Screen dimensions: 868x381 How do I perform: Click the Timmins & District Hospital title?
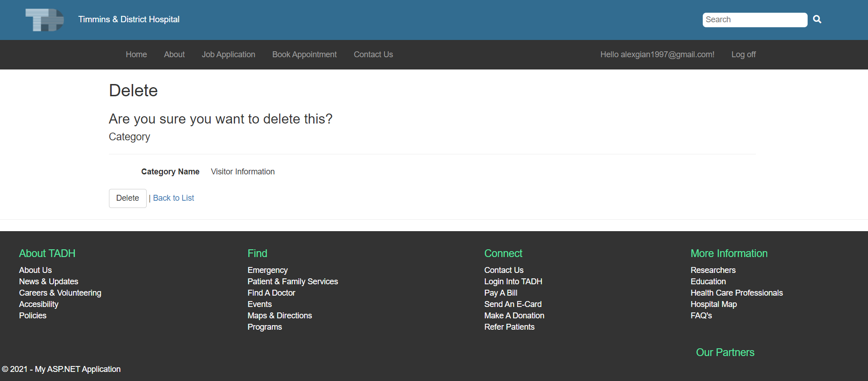(129, 20)
